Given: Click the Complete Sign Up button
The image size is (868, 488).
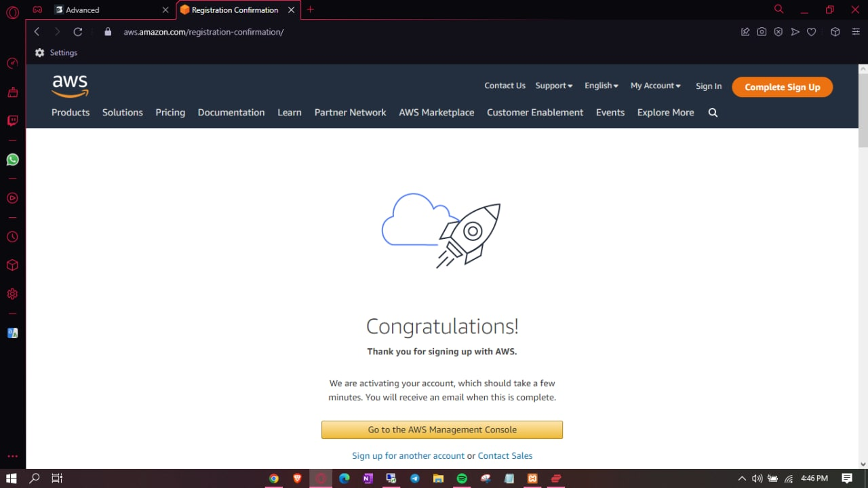Looking at the screenshot, I should 783,87.
